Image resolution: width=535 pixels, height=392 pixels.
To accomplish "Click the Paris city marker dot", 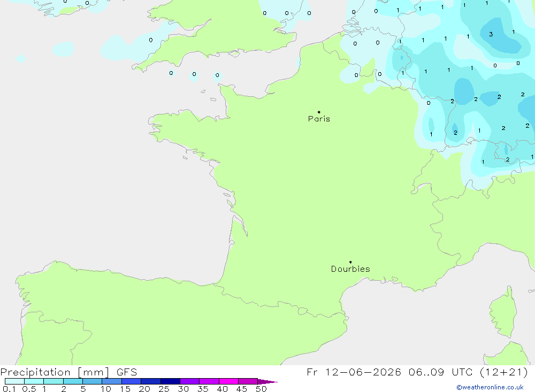I will (x=319, y=112).
